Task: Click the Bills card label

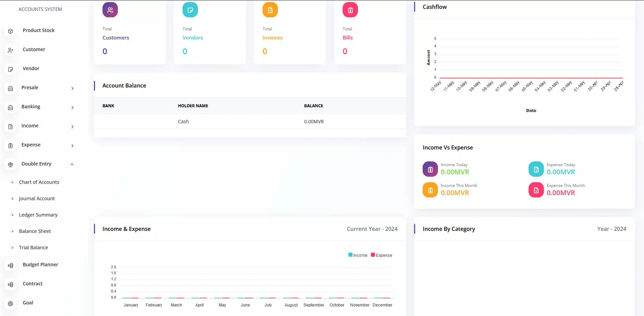Action: [x=347, y=38]
